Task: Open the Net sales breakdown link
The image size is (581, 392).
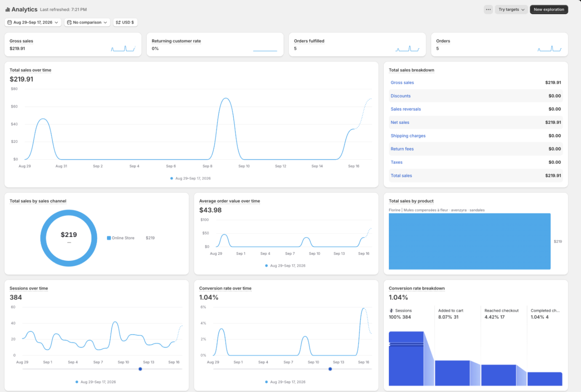Action: [400, 122]
